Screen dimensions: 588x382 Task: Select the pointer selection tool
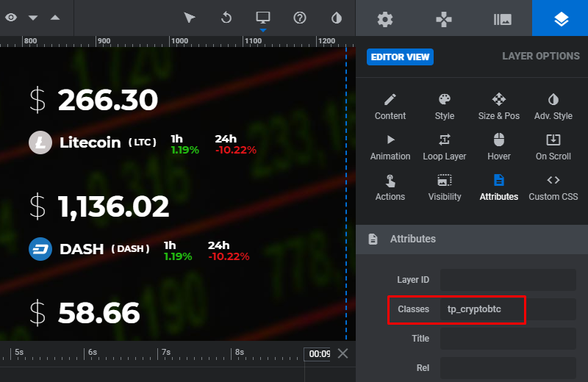[190, 18]
